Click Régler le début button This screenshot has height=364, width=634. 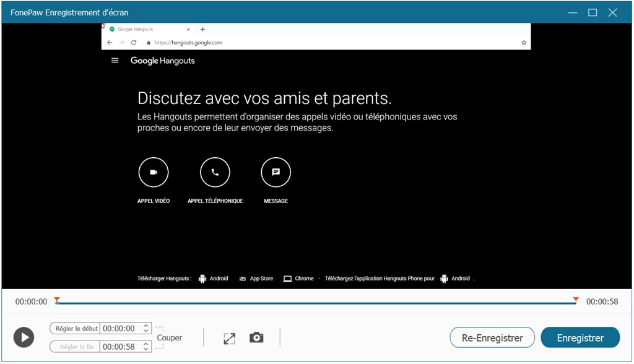tap(75, 329)
